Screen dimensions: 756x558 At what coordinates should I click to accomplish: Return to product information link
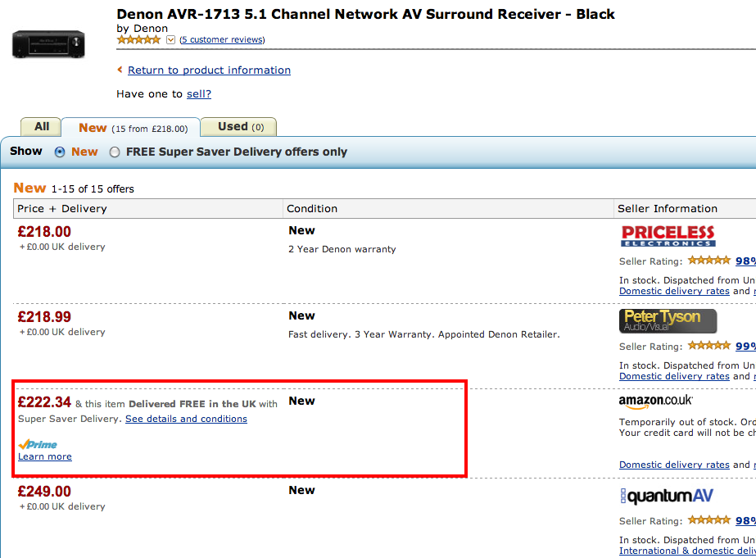pos(209,70)
